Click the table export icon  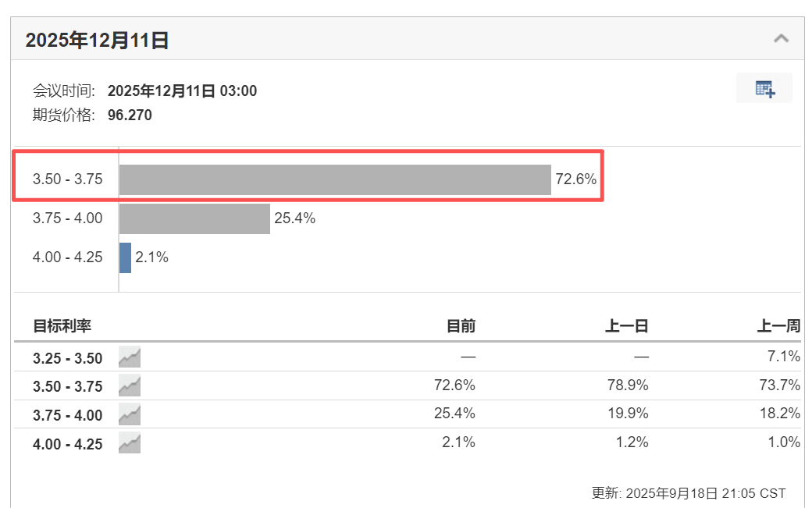pos(764,88)
